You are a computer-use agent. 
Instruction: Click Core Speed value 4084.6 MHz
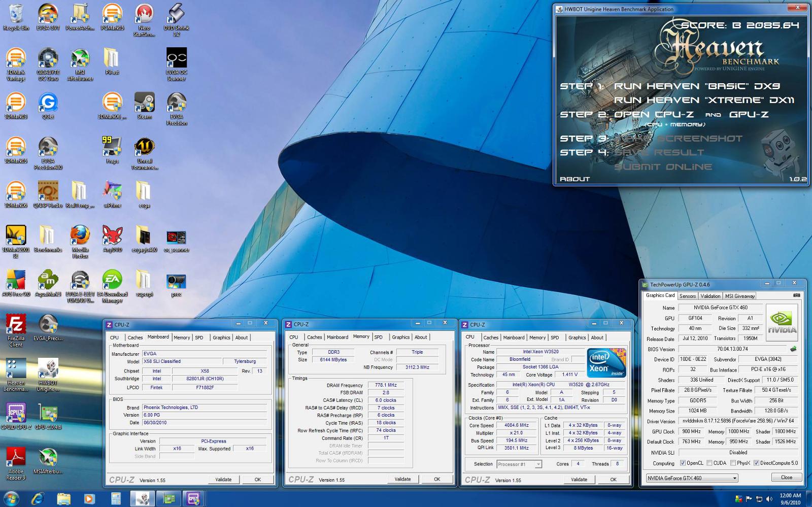tap(516, 425)
